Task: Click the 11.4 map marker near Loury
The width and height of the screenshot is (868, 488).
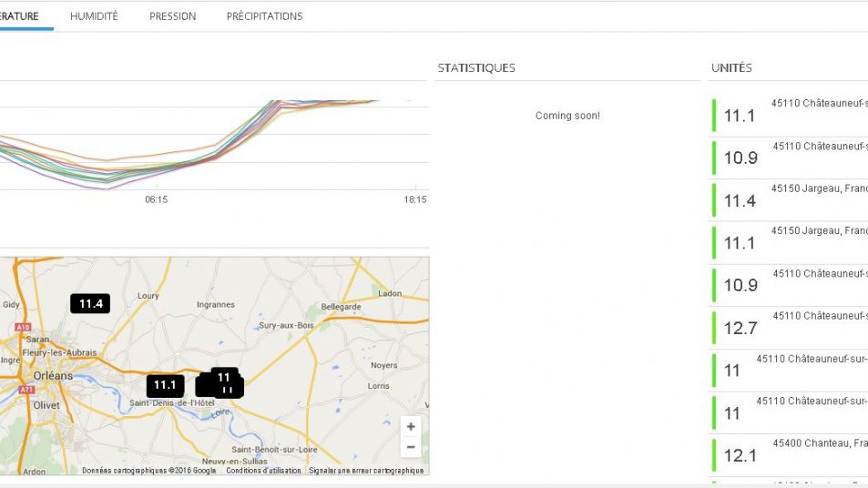Action: point(90,304)
